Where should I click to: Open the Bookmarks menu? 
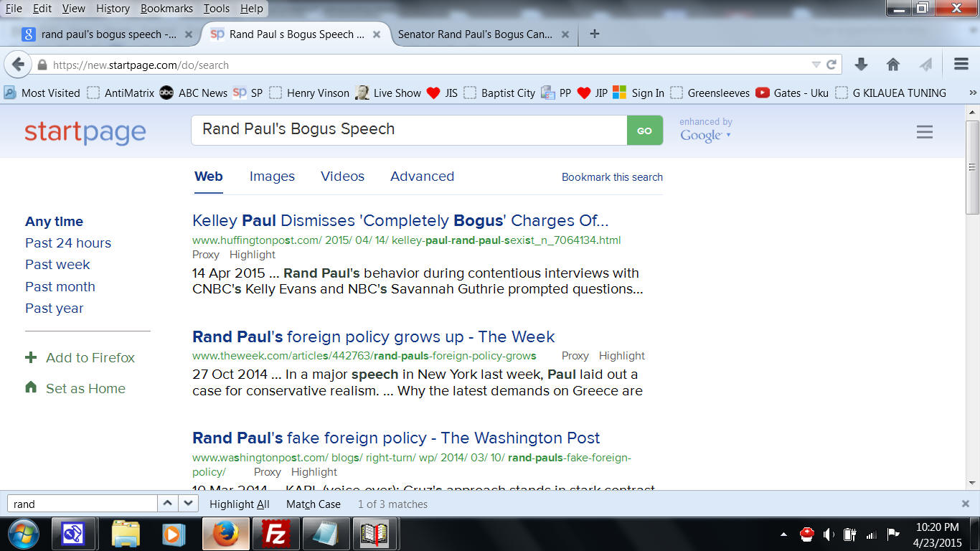point(166,9)
